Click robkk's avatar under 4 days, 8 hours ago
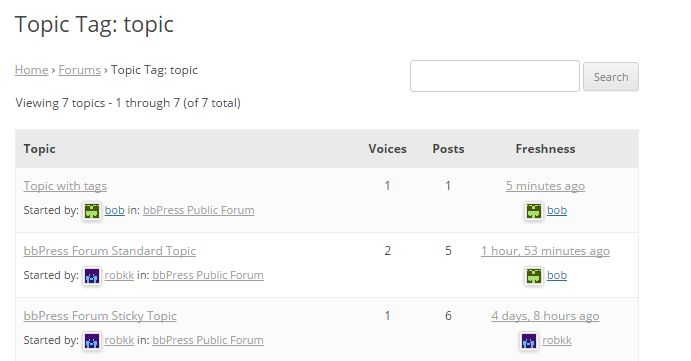691x361 pixels. [529, 341]
